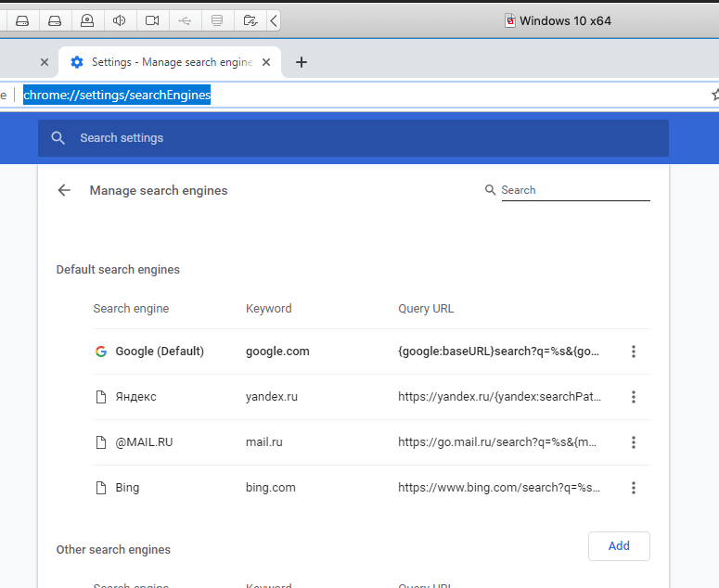Click the back arrow beside Manage search engines
This screenshot has height=588, width=719.
64,190
